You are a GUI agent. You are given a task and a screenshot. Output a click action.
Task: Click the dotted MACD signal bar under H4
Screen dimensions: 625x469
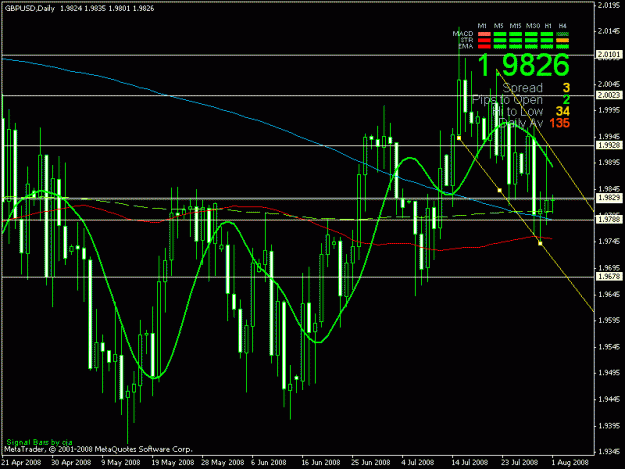tap(562, 34)
